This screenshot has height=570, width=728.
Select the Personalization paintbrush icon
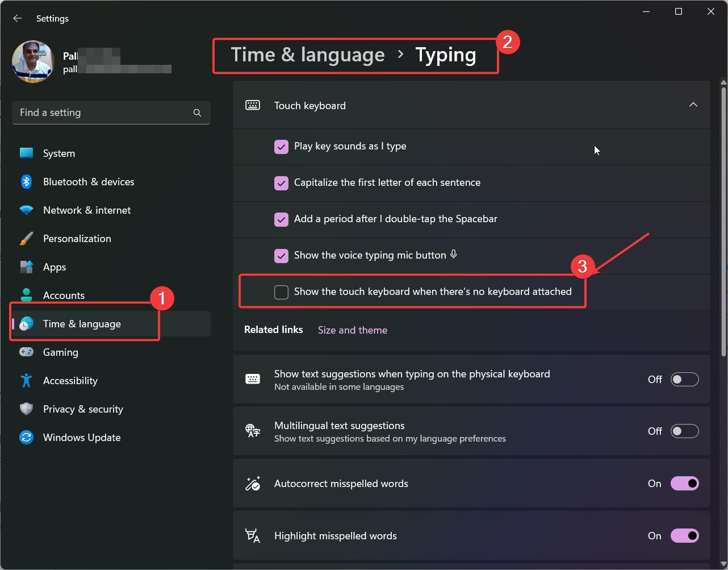tap(26, 239)
